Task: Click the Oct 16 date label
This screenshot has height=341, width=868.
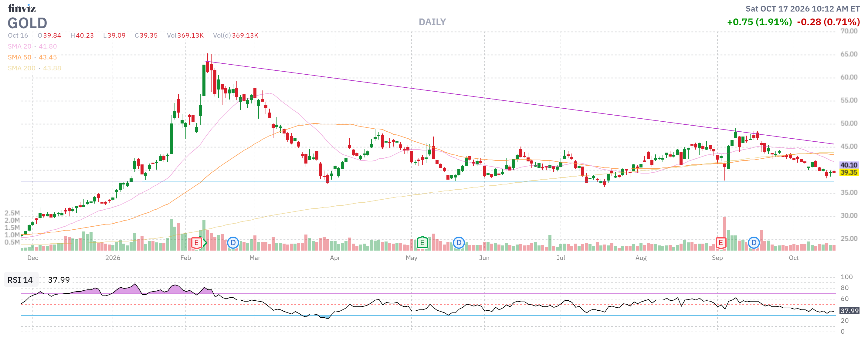Action: [18, 36]
